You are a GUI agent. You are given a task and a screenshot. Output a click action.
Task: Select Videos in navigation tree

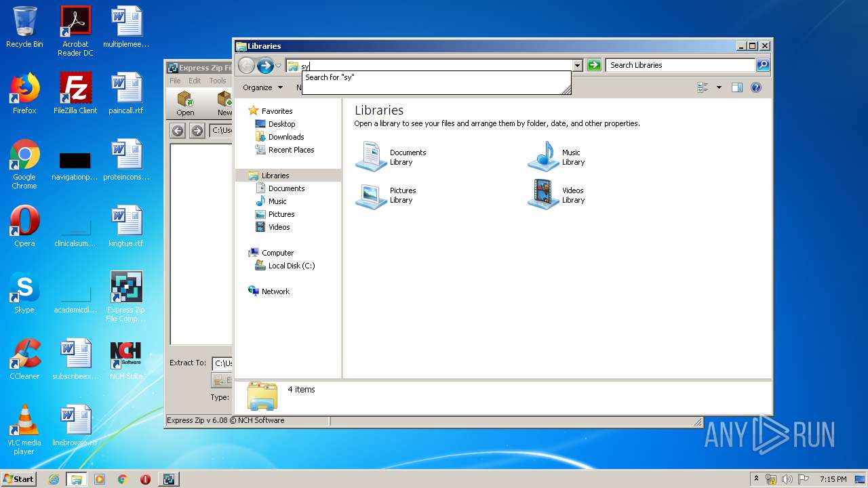pyautogui.click(x=273, y=227)
